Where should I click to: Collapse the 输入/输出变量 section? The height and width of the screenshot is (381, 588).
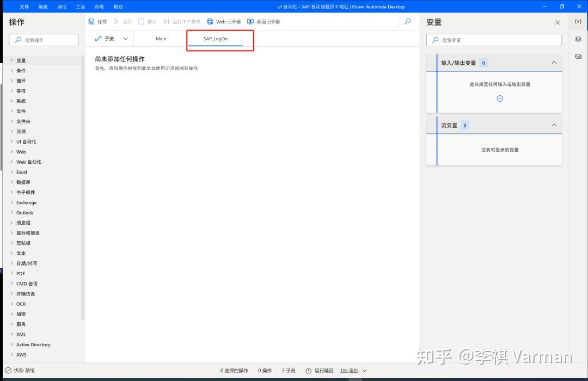[554, 63]
